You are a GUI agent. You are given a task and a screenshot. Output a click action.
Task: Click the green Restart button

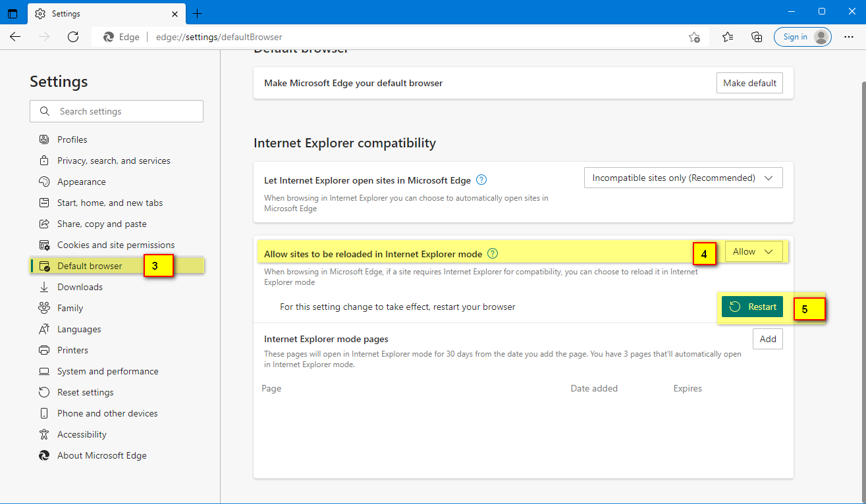click(x=752, y=307)
